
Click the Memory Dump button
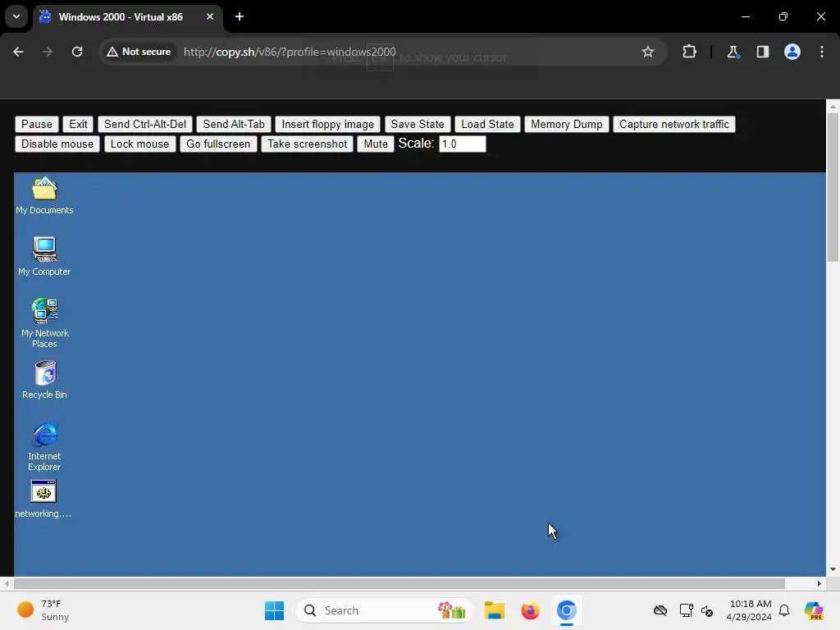566,125
